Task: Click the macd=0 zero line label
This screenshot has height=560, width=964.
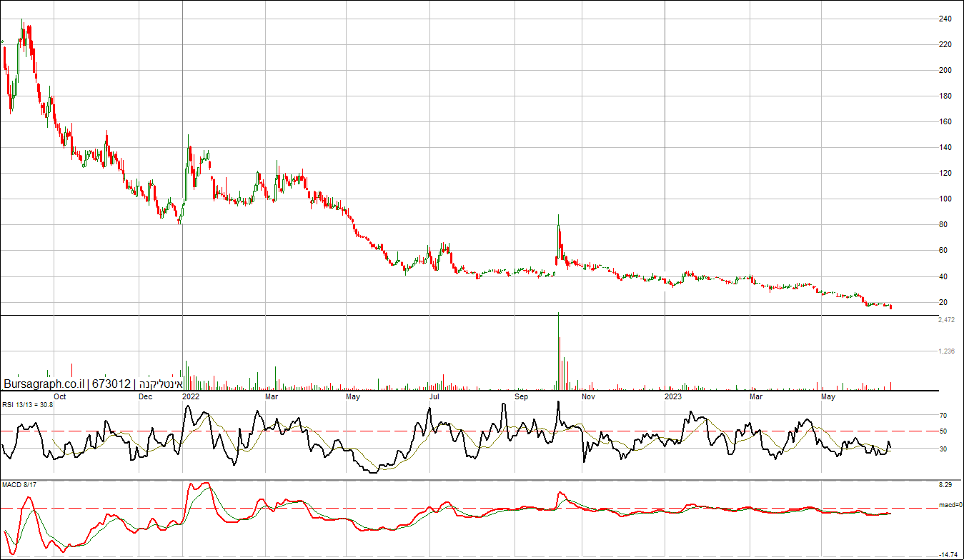Action: point(950,506)
